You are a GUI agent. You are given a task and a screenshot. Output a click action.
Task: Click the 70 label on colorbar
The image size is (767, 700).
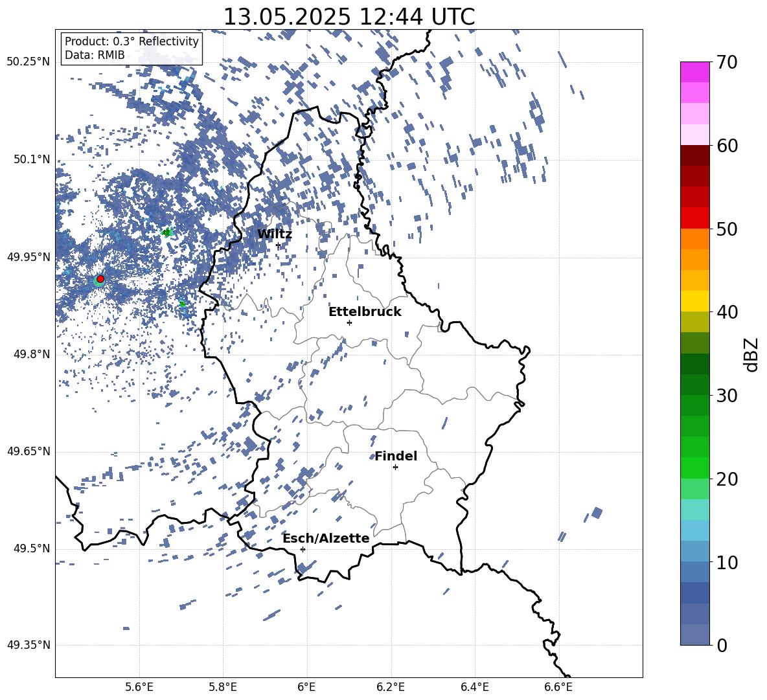(727, 62)
